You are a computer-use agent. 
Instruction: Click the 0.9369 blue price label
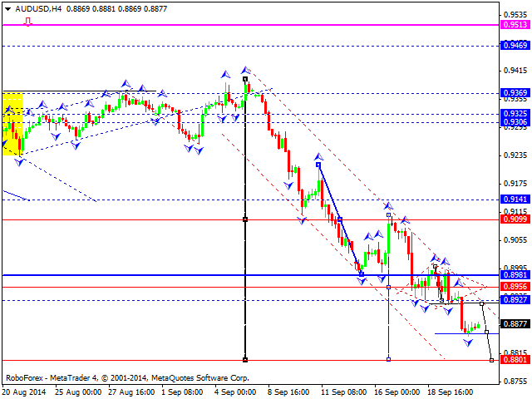coord(515,92)
